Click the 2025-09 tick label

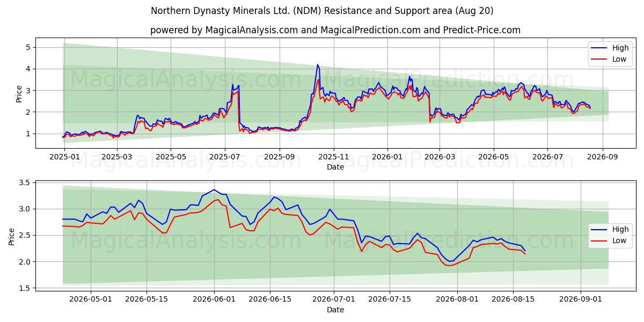[x=279, y=156]
